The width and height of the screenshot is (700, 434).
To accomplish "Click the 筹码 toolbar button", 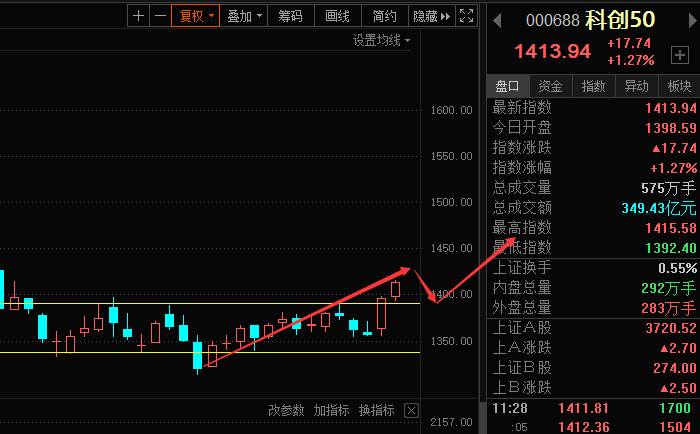I will tap(291, 16).
